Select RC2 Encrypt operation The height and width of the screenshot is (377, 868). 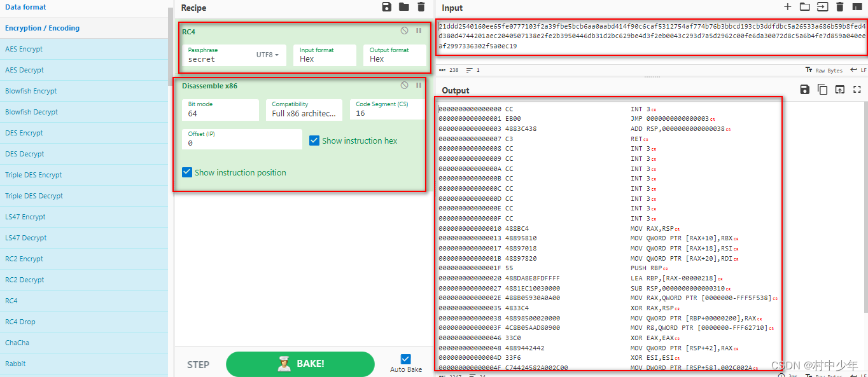tap(84, 259)
